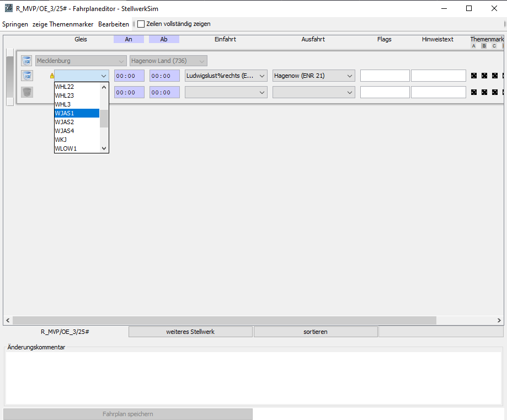
Task: Toggle Themenmarker C box in second row
Action: 495,92
